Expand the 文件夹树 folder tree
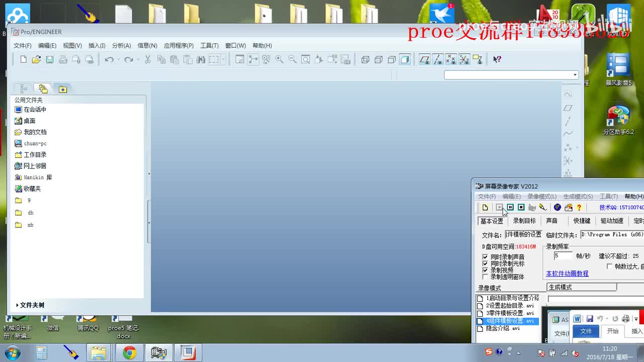The height and width of the screenshot is (362, 644). tap(30, 305)
